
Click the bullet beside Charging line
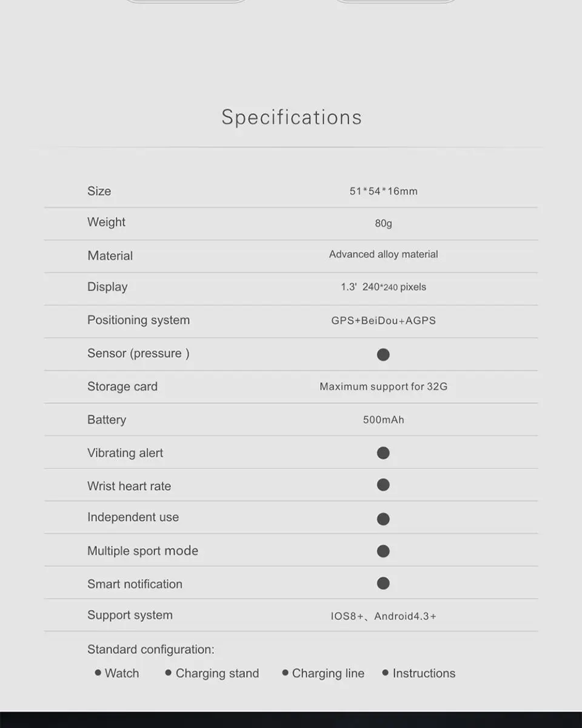(x=285, y=673)
